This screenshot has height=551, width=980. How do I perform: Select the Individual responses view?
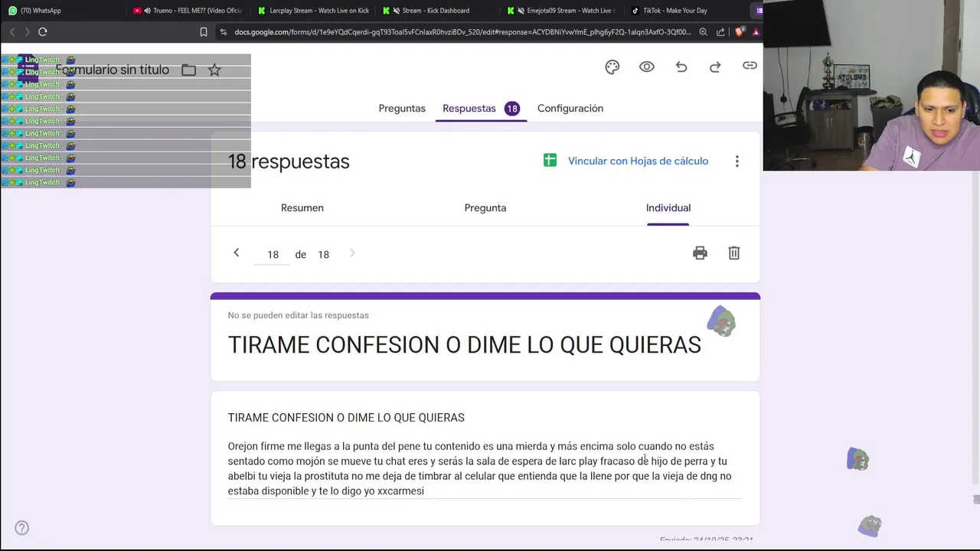(x=668, y=207)
